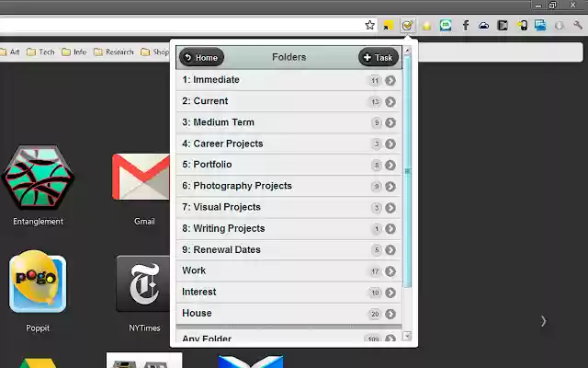The width and height of the screenshot is (588, 368).
Task: Expand arrow on 1: Immediate row
Action: [390, 80]
